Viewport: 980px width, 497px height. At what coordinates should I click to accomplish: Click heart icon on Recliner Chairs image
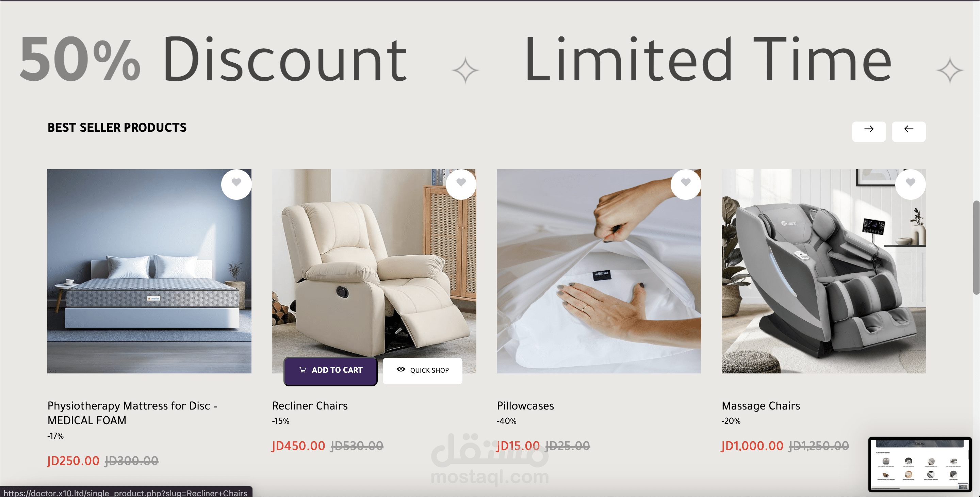tap(461, 184)
